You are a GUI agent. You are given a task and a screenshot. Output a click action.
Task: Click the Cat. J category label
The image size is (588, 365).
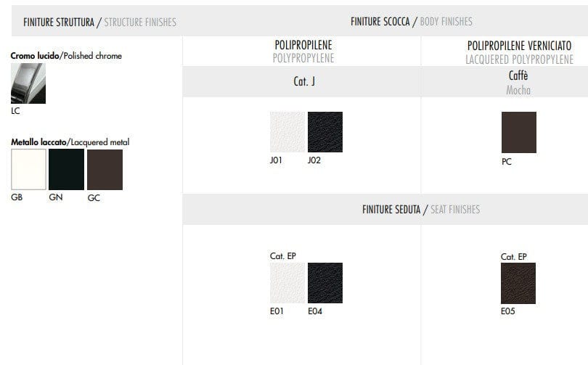[x=303, y=82]
